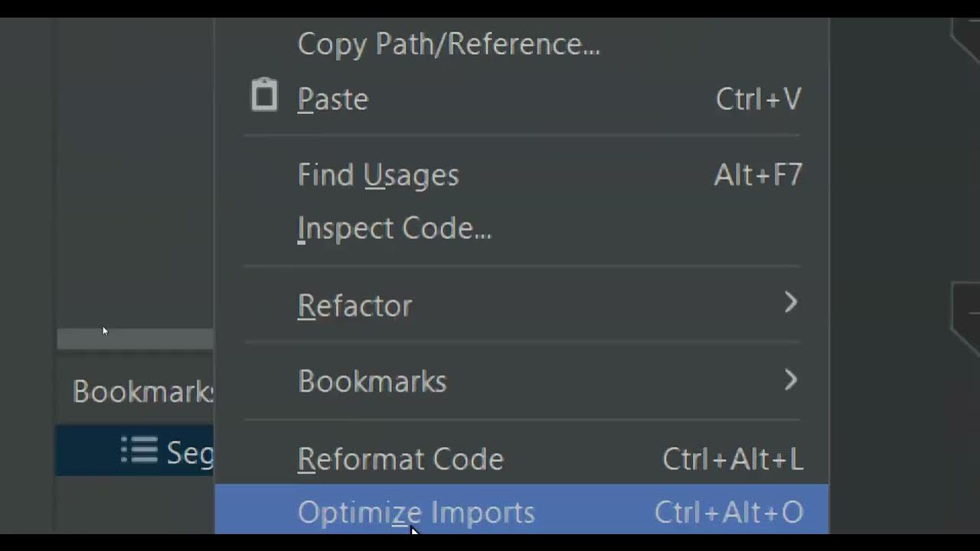Click the empty tool window area above the scrollbar
Viewport: 980px width, 551px height.
point(135,176)
